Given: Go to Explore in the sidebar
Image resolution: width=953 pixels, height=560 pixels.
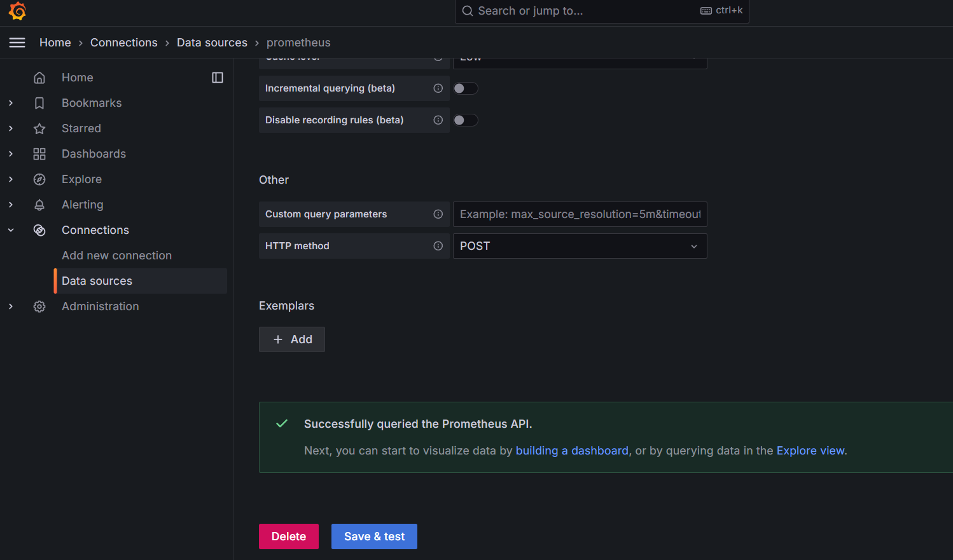Looking at the screenshot, I should 81,179.
